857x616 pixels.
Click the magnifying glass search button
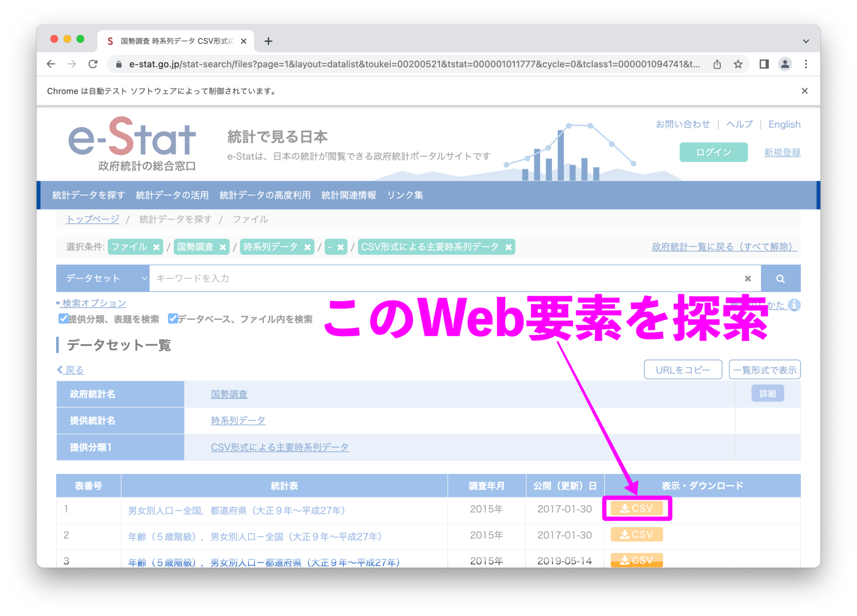click(x=780, y=279)
